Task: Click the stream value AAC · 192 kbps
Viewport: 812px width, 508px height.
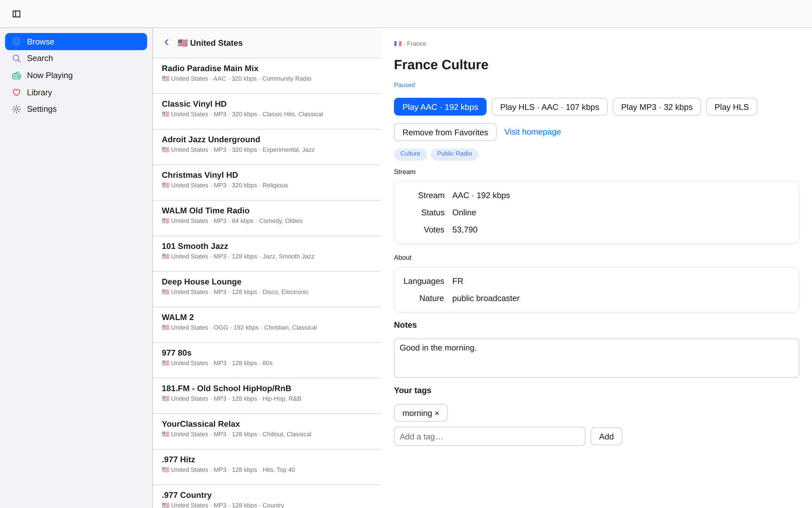Action: coord(481,196)
